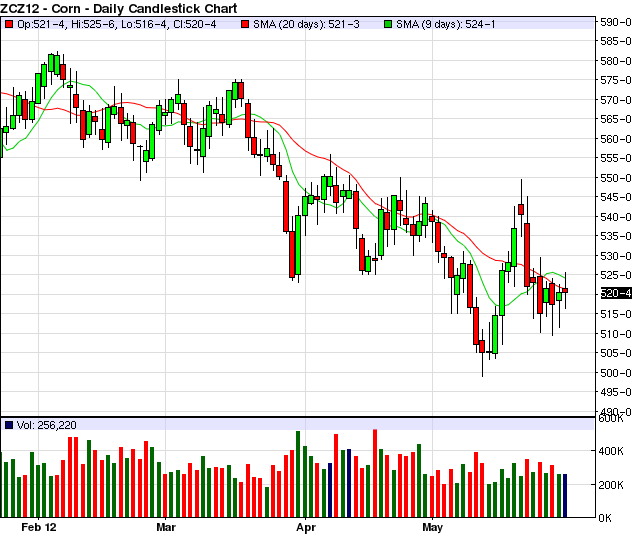Click the 530-0 price axis label
Image resolution: width=640 pixels, height=536 pixels.
tap(616, 256)
